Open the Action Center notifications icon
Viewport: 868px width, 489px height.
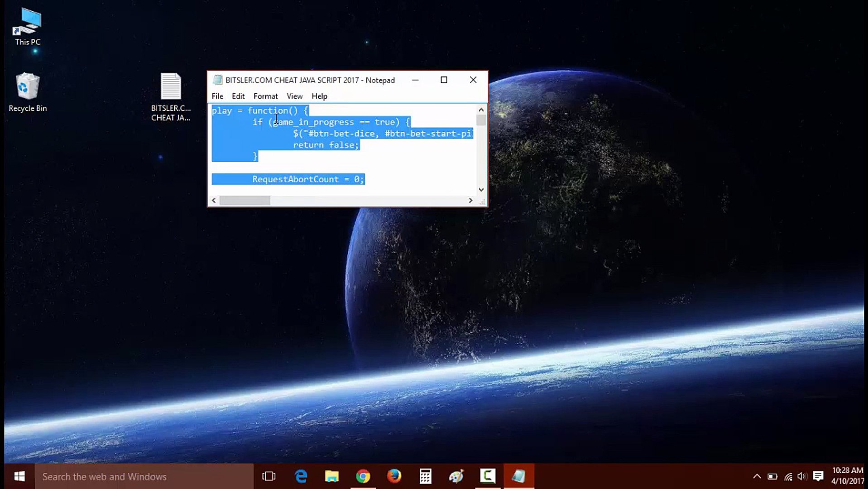[x=818, y=476]
